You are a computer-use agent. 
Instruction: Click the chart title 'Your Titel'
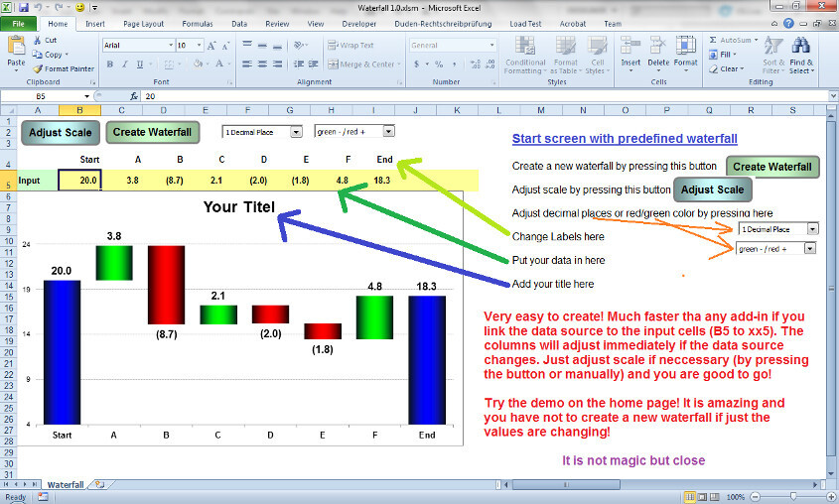pyautogui.click(x=238, y=206)
